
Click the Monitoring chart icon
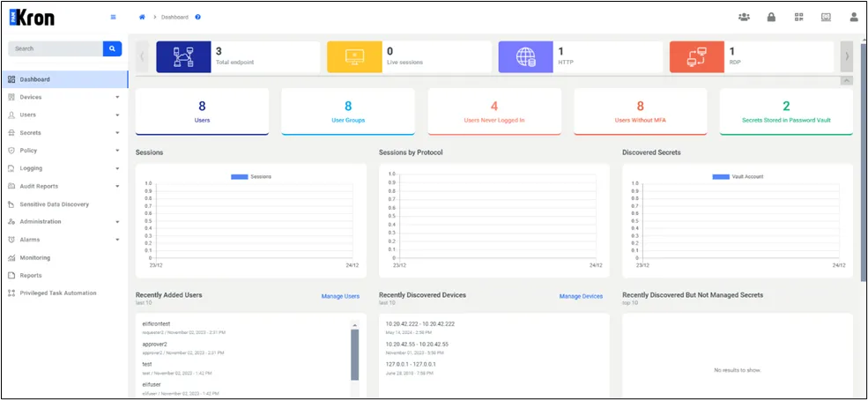[11, 258]
